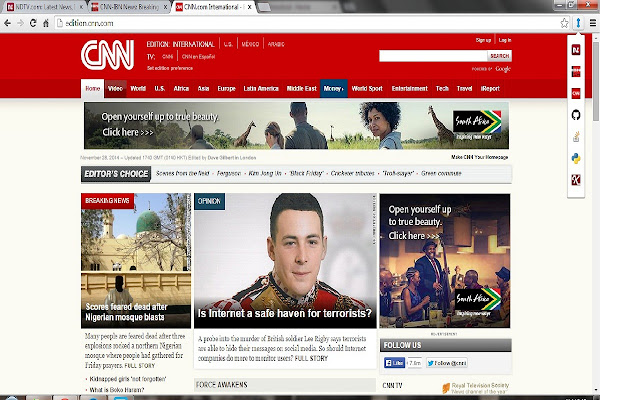Click the browser home icon

46,23
